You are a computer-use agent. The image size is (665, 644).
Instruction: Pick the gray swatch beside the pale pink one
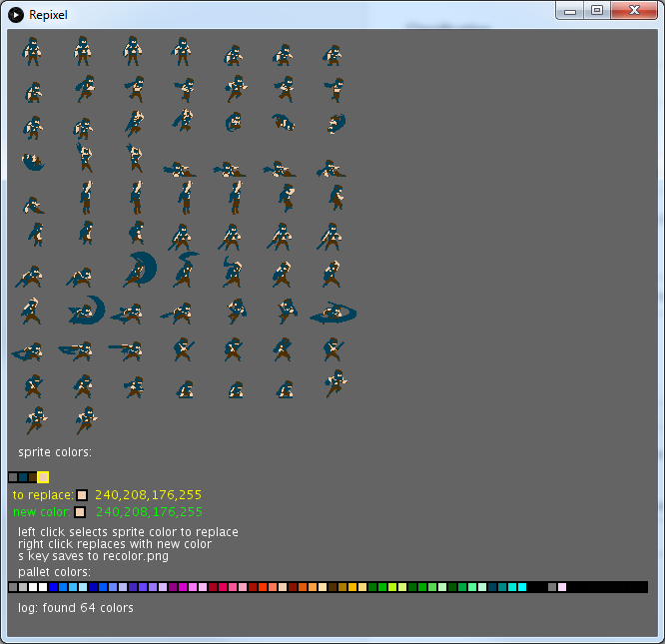552,587
